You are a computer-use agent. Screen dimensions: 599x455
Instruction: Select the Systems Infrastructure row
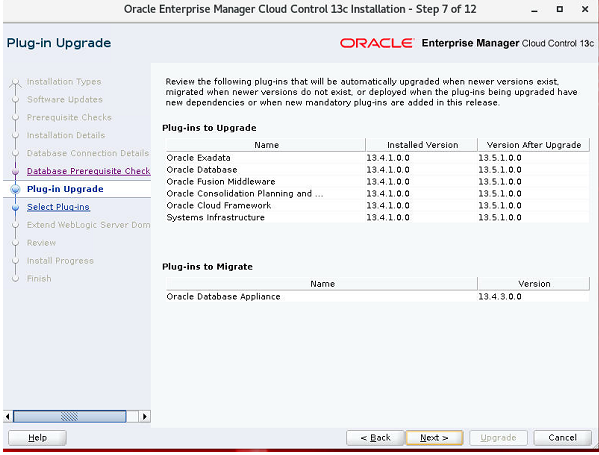coord(378,217)
